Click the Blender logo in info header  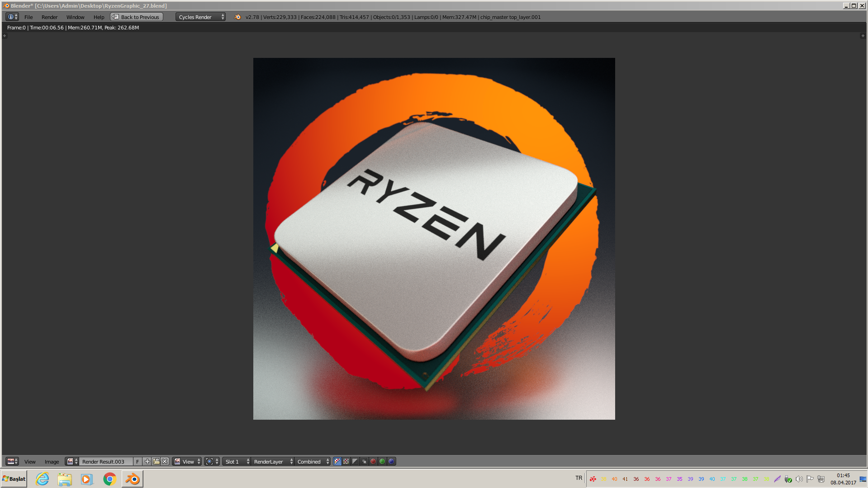(x=238, y=17)
